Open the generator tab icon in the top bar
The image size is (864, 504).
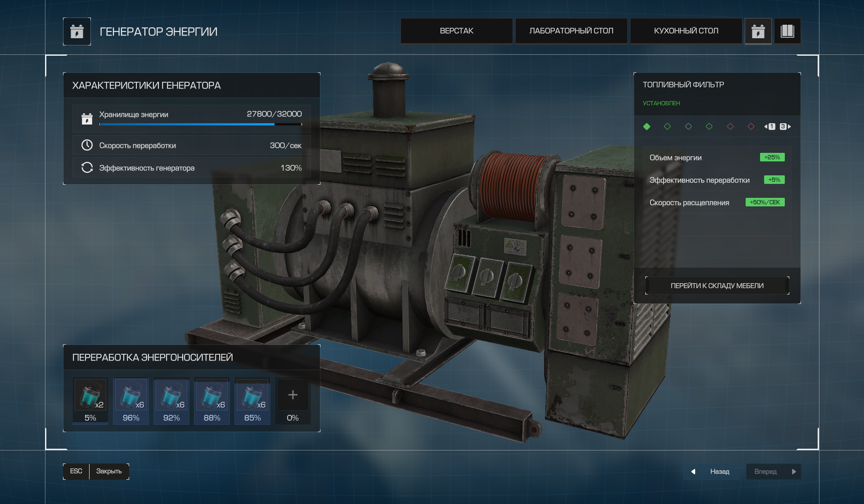coord(758,31)
